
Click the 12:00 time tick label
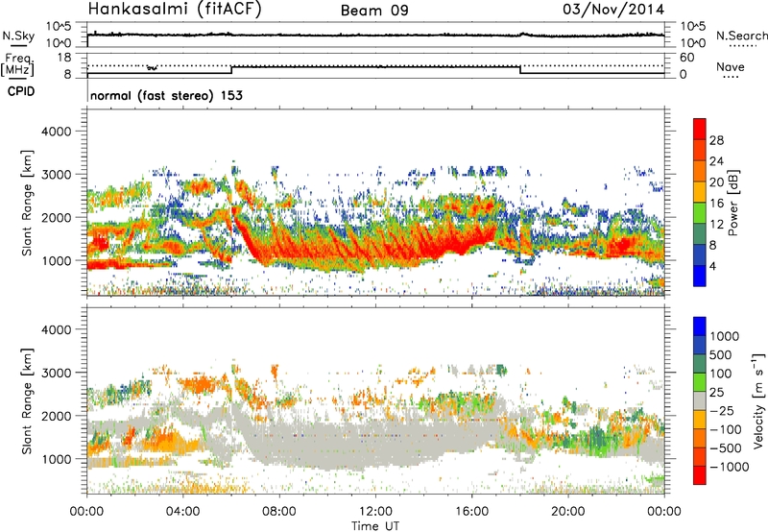pos(375,512)
